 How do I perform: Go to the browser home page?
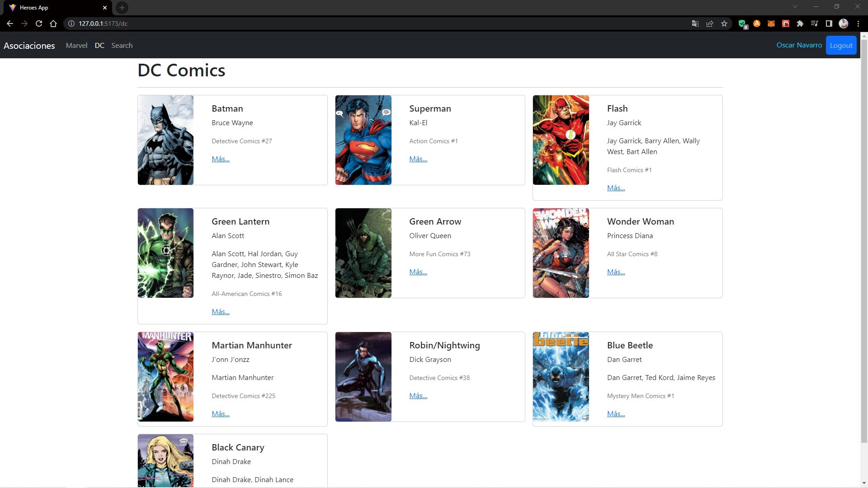(53, 23)
